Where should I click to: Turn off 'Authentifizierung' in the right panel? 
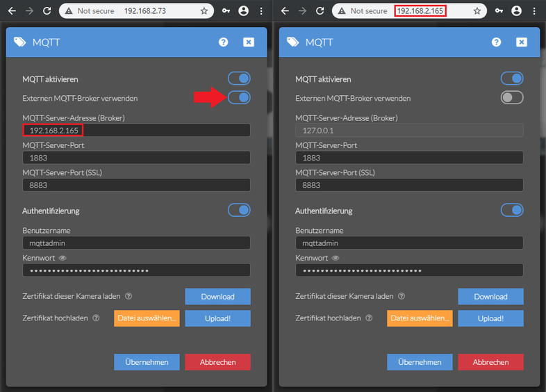[x=512, y=210]
